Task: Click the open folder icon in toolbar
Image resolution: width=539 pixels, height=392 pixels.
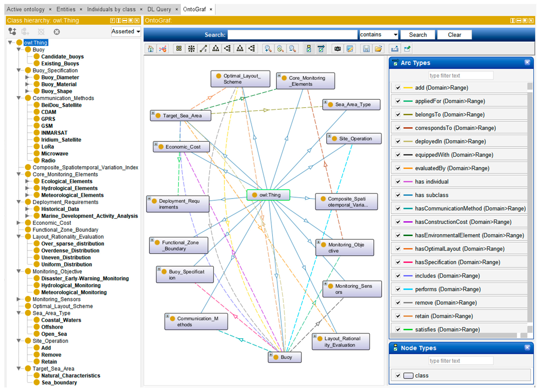Action: (378, 49)
